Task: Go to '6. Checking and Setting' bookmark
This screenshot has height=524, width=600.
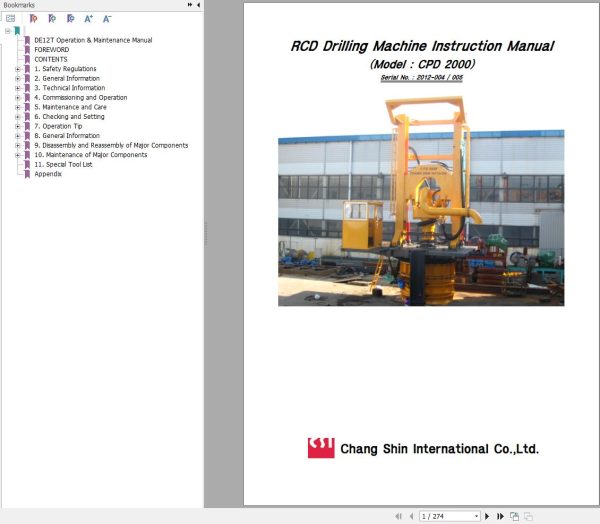Action: pyautogui.click(x=69, y=117)
